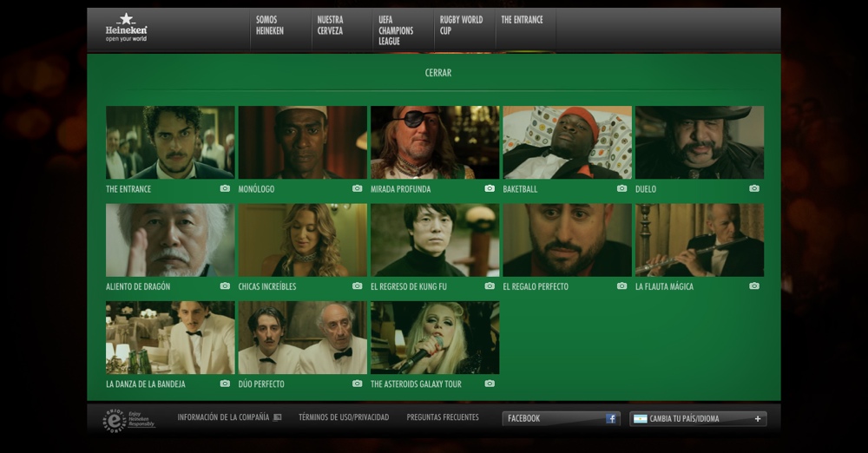The height and width of the screenshot is (453, 868).
Task: Expand country selector with plus sign
Action: click(x=757, y=418)
